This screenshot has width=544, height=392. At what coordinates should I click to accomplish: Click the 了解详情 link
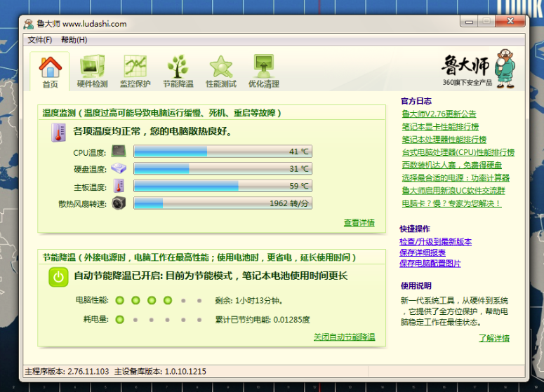point(494,338)
